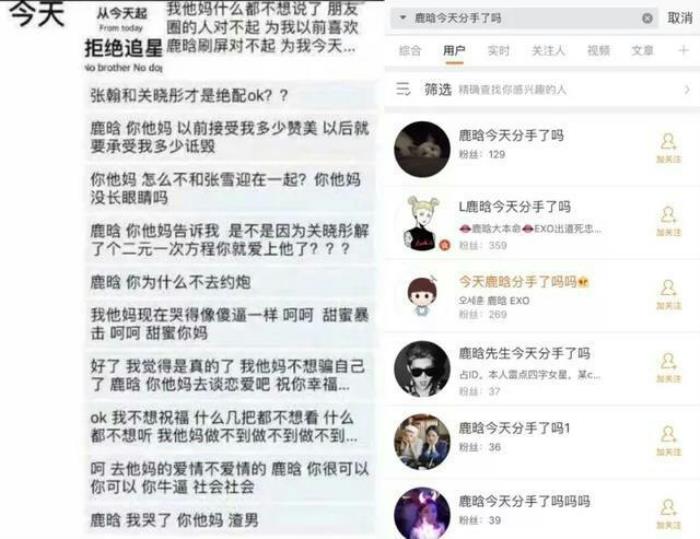Follow user 鹿晗今天分手了吗1
Viewport: 700px width, 539px height.
(668, 441)
